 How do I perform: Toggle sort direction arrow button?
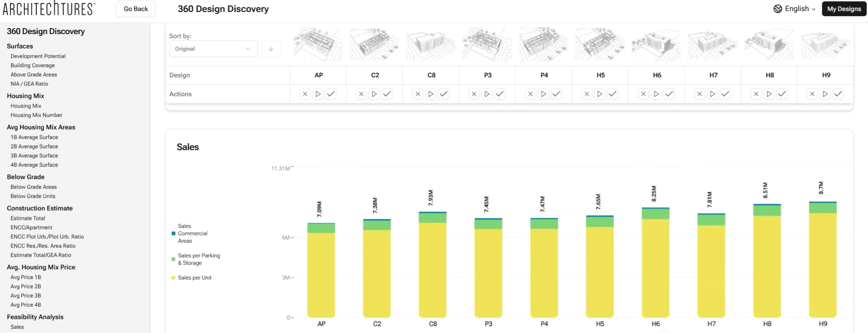click(x=271, y=49)
